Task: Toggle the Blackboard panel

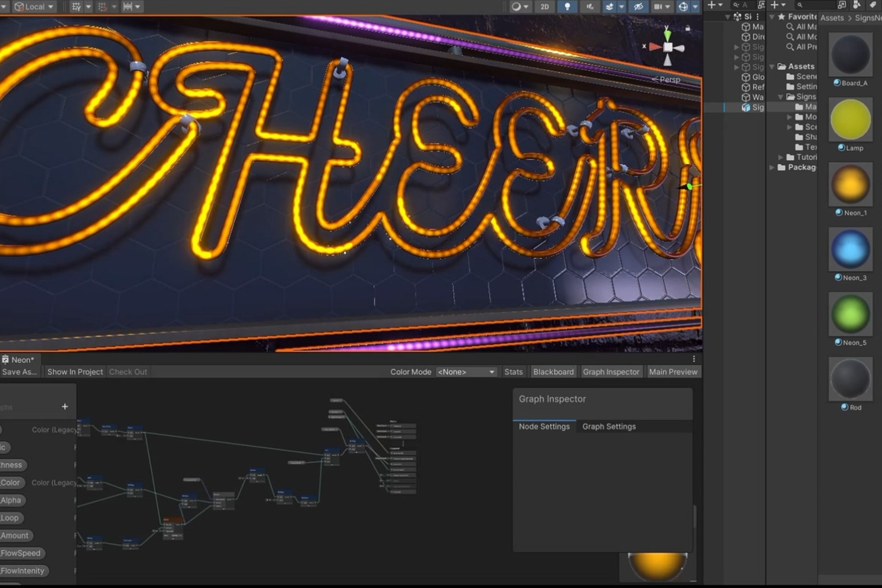Action: pyautogui.click(x=553, y=372)
